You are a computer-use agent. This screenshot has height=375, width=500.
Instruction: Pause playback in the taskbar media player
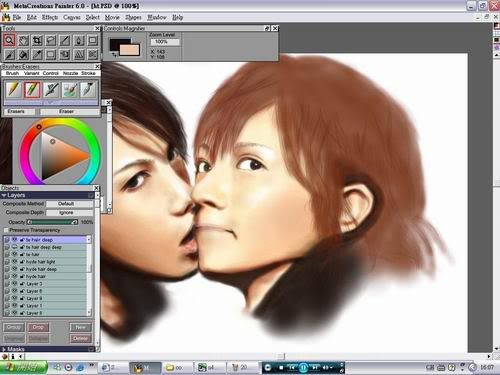(303, 368)
